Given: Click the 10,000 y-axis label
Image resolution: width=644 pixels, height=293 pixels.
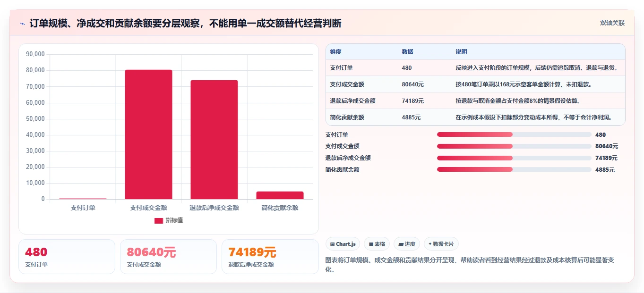Looking at the screenshot, I should (35, 183).
